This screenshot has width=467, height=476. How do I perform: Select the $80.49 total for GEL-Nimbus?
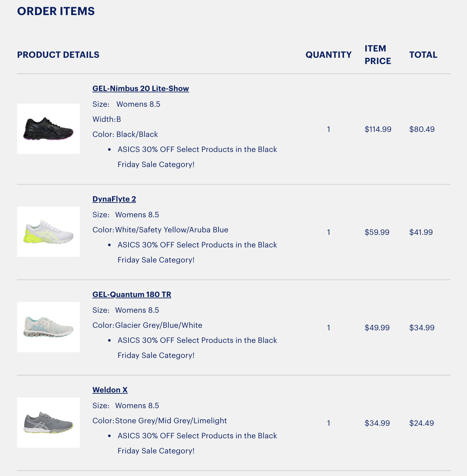coord(422,129)
